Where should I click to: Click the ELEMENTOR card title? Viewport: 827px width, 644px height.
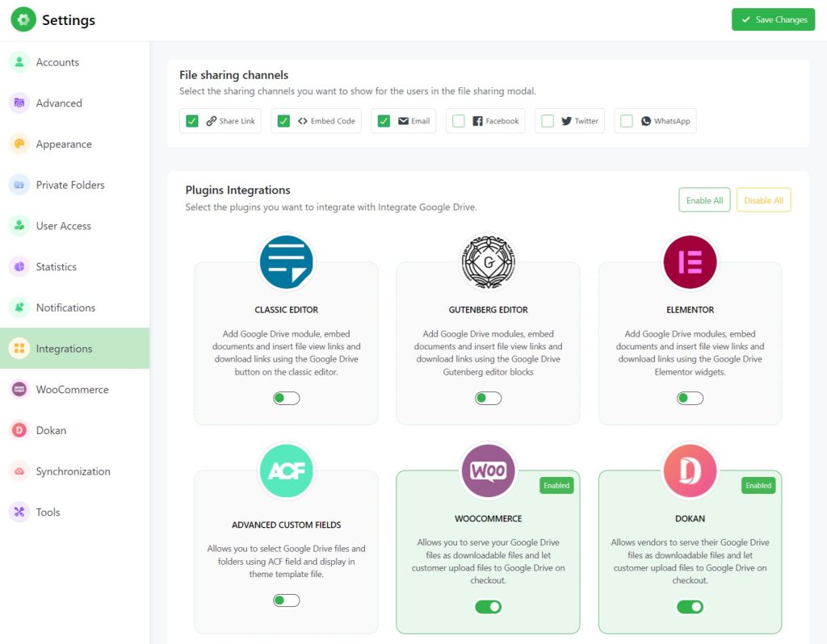(690, 310)
